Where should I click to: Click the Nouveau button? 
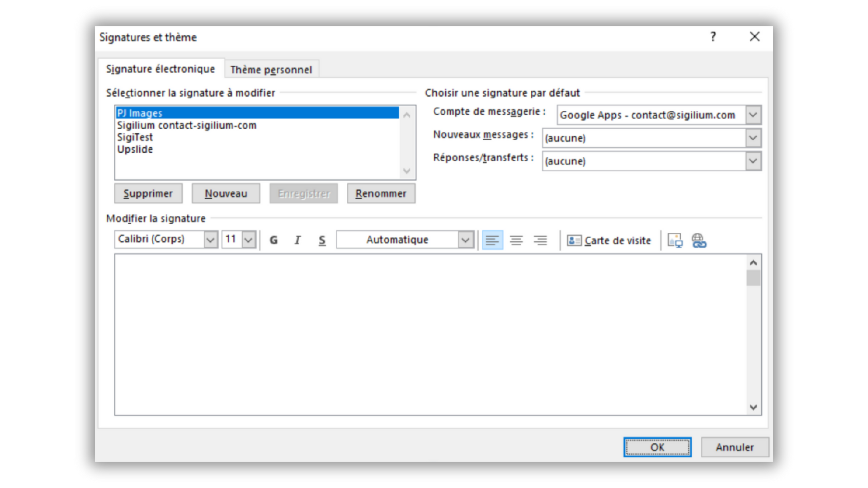point(226,193)
